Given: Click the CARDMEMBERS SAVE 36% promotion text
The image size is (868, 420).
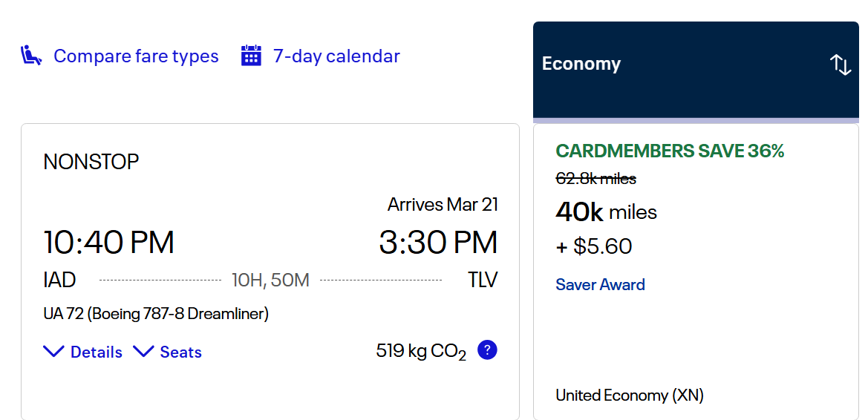Looking at the screenshot, I should [x=670, y=151].
